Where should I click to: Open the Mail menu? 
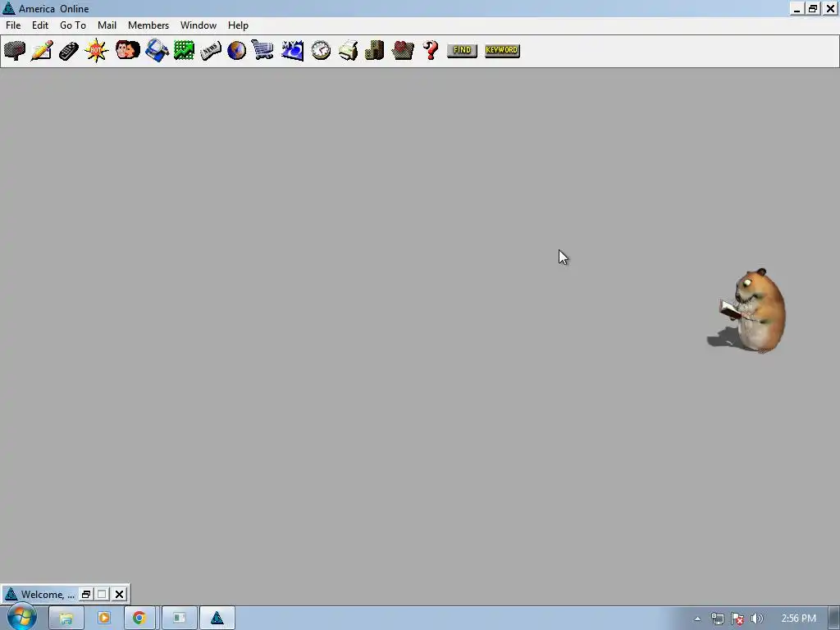coord(107,25)
